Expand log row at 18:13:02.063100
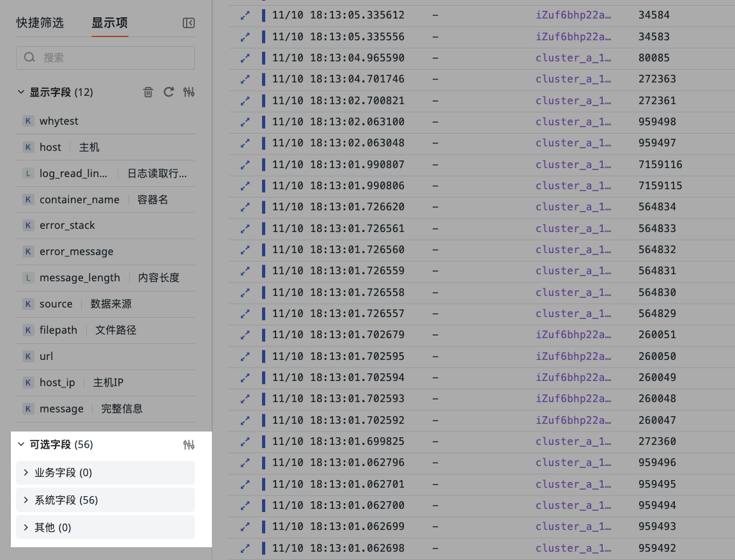This screenshot has width=735, height=560. coord(245,121)
